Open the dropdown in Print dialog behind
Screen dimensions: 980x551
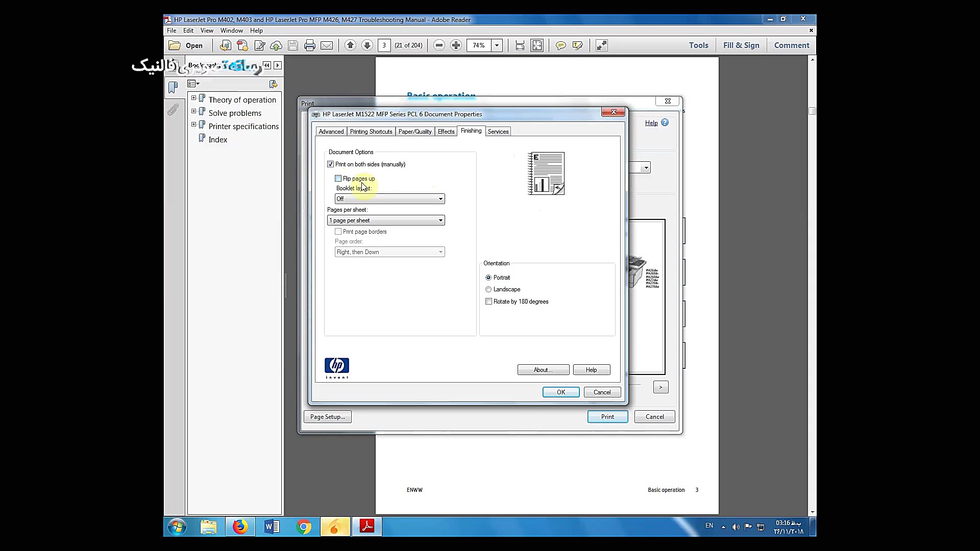[646, 168]
